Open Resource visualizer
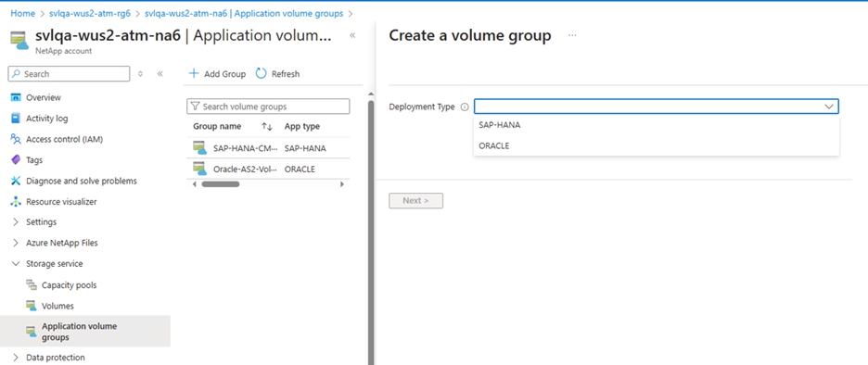This screenshot has width=868, height=365. [61, 202]
